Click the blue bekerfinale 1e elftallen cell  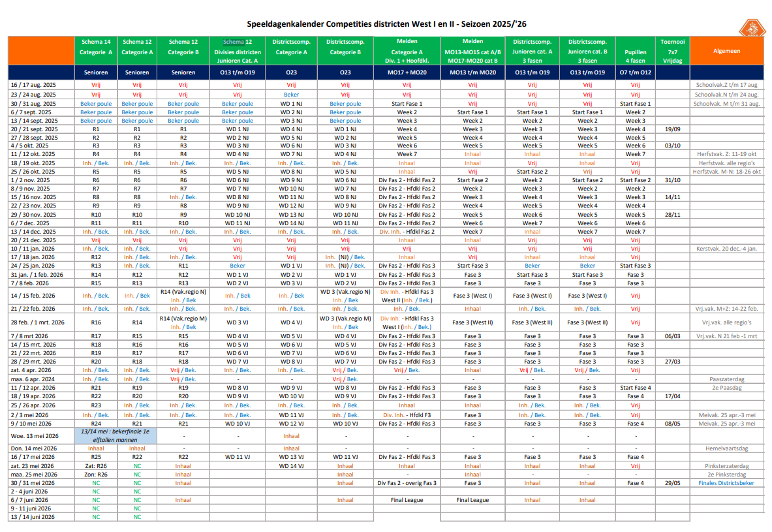pos(115,436)
